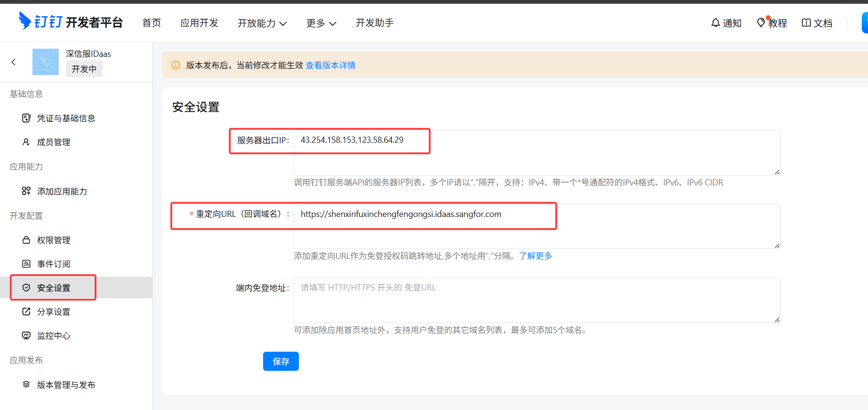Click the notification bell icon
The image size is (868, 410).
[715, 23]
